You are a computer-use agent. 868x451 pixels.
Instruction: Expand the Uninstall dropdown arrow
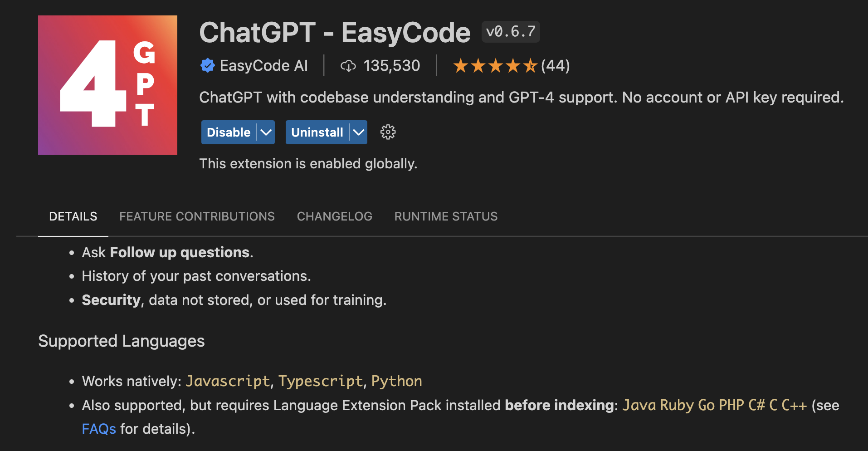pyautogui.click(x=359, y=132)
